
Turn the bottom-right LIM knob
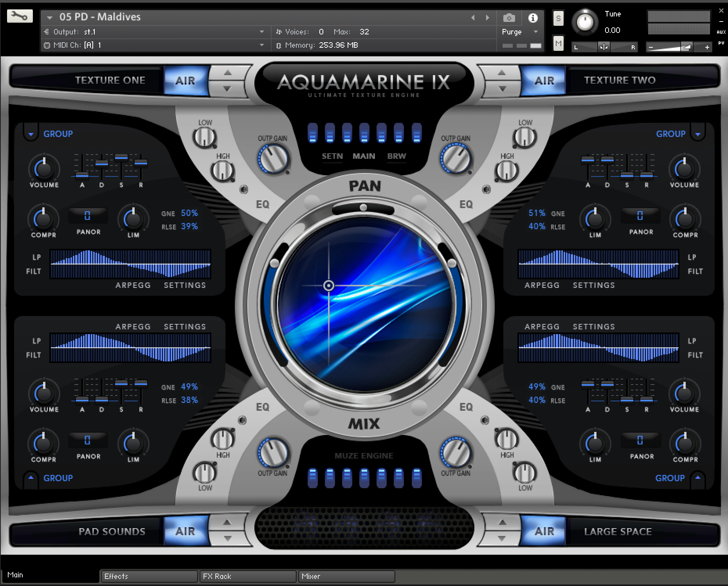click(595, 443)
